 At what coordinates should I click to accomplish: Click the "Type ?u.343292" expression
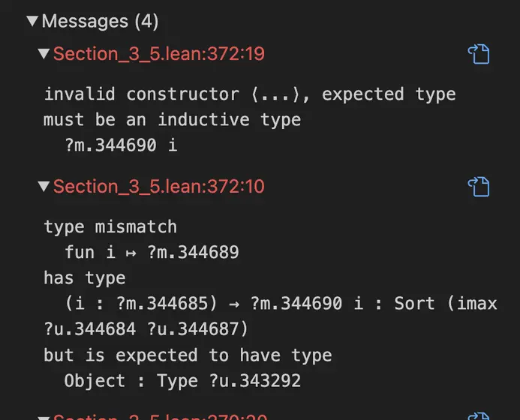tap(229, 381)
